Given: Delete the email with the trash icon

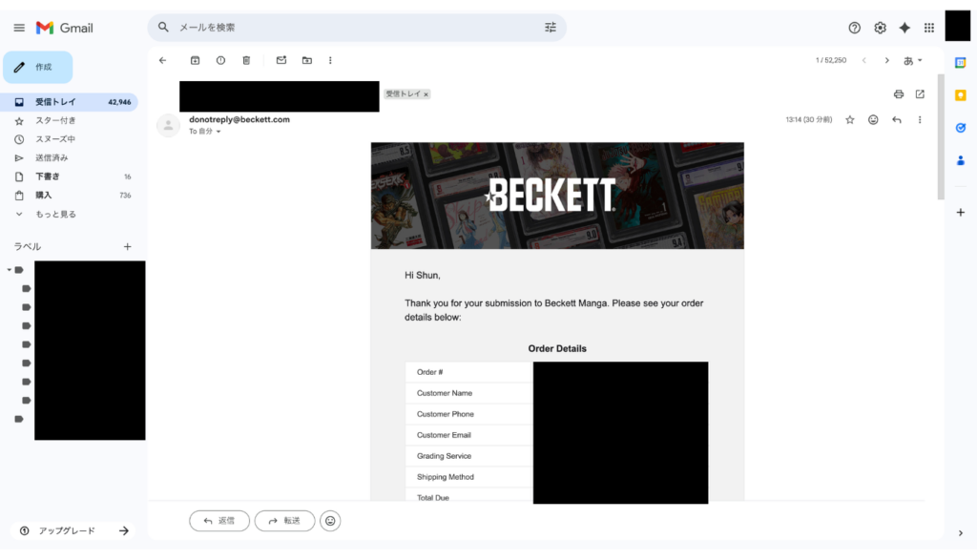Looking at the screenshot, I should coord(246,60).
